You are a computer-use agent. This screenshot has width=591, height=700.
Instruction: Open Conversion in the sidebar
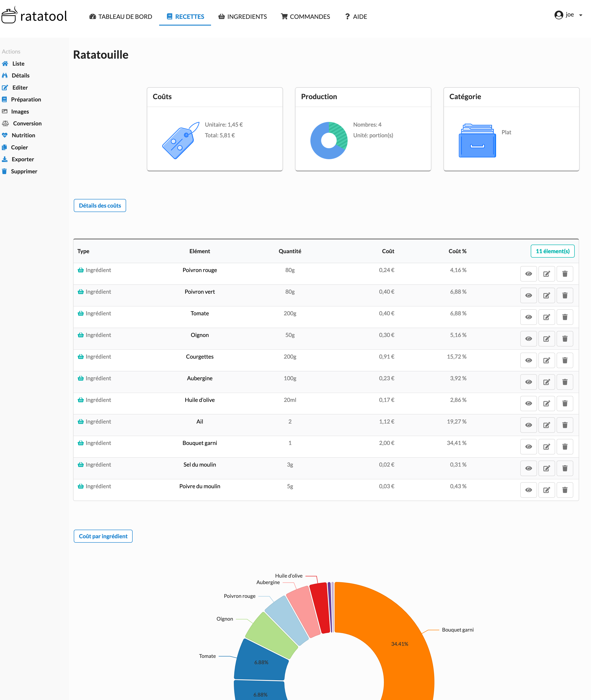click(22, 123)
